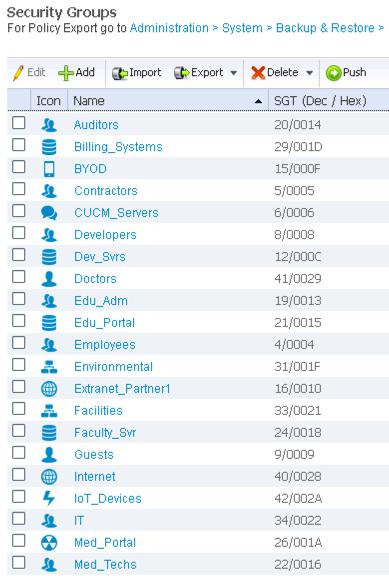Click the Internet globe icon
This screenshot has height=576, width=389.
[x=49, y=476]
